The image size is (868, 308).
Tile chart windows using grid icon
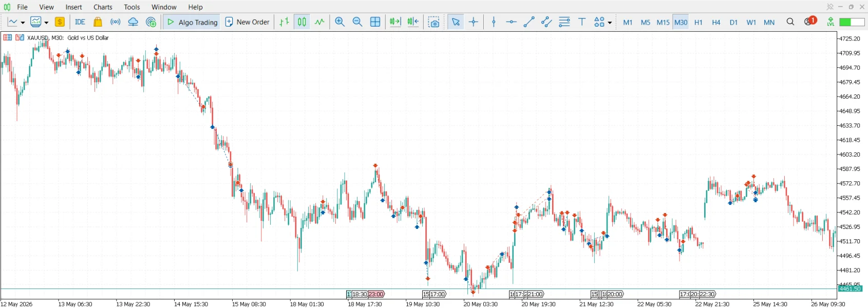(375, 22)
